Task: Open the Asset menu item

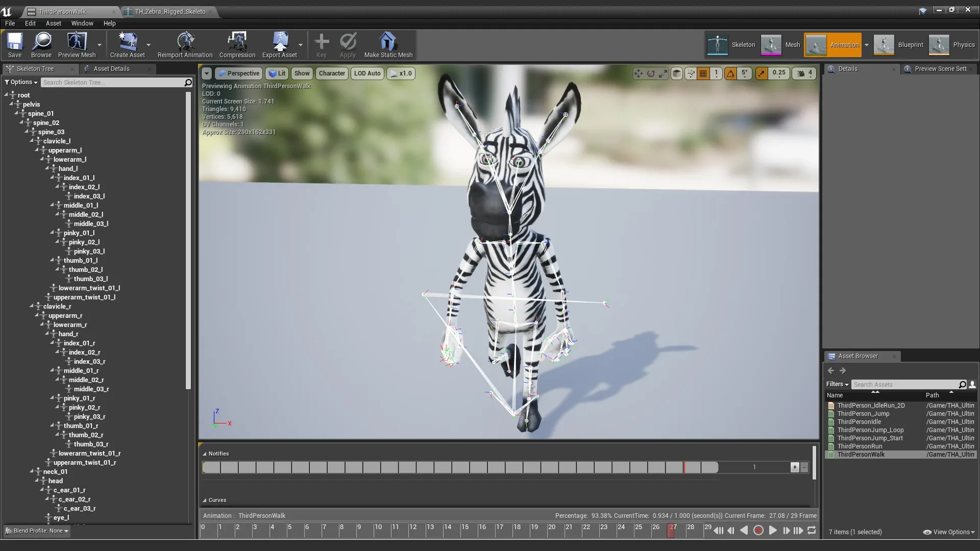Action: click(x=53, y=22)
